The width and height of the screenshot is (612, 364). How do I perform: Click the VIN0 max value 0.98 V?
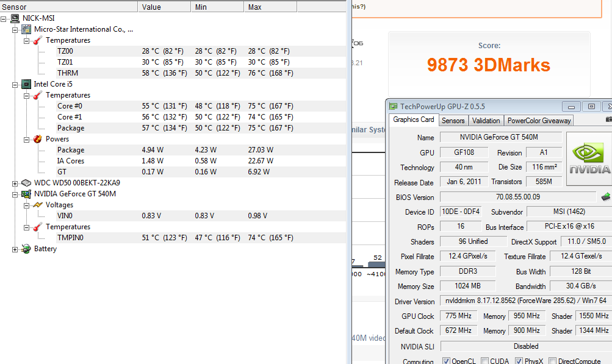pos(257,216)
